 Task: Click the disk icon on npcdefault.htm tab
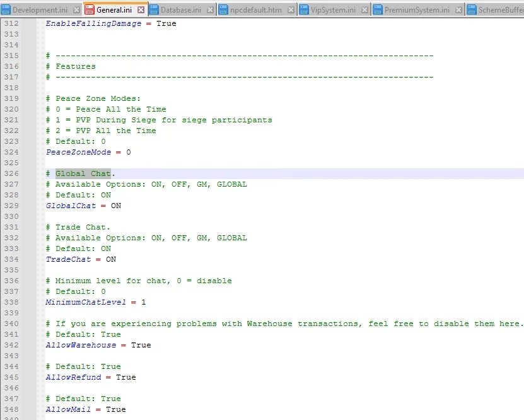pyautogui.click(x=223, y=10)
